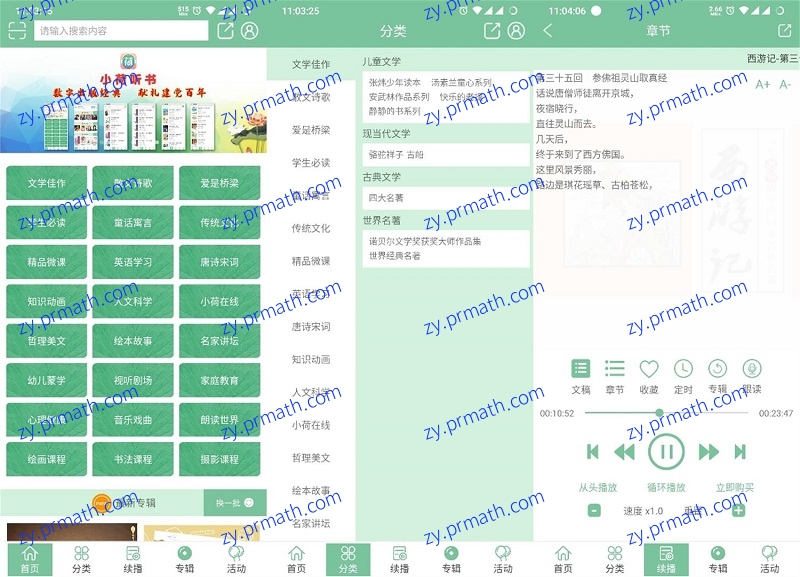800x577 pixels.
Task: Tap the avatar icon next to the search bar
Action: pyautogui.click(x=250, y=29)
